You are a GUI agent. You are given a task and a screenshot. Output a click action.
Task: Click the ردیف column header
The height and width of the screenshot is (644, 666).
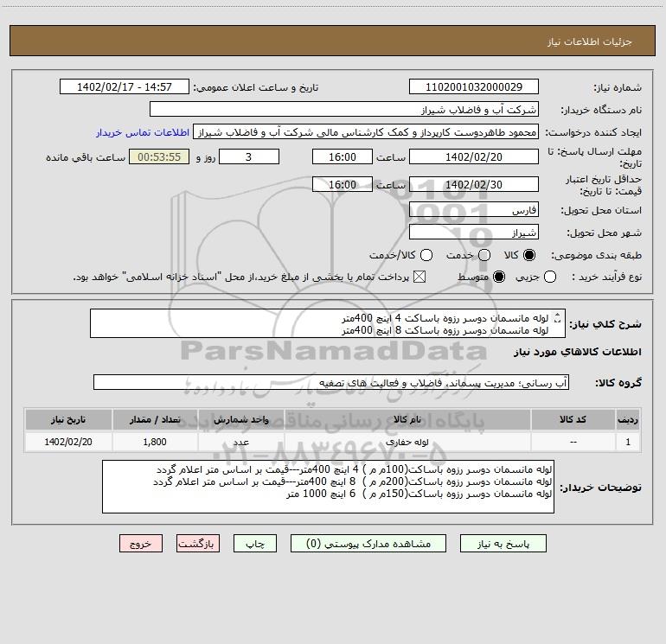coord(628,420)
